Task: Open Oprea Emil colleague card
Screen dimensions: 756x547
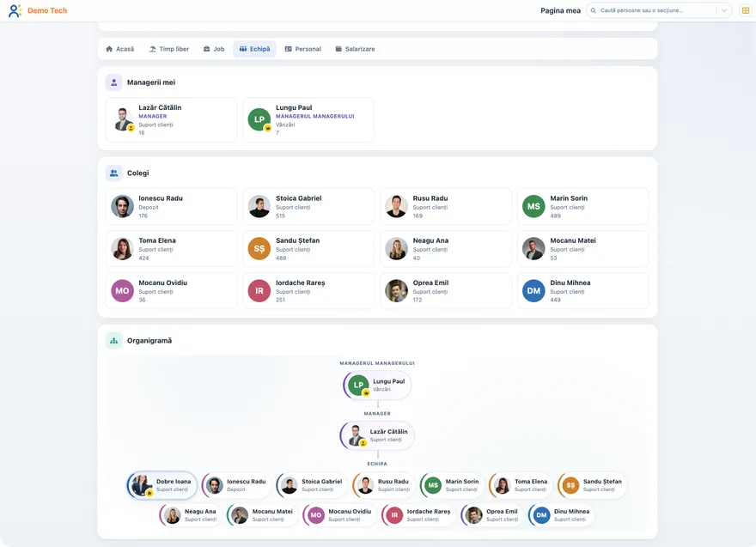Action: coord(446,291)
